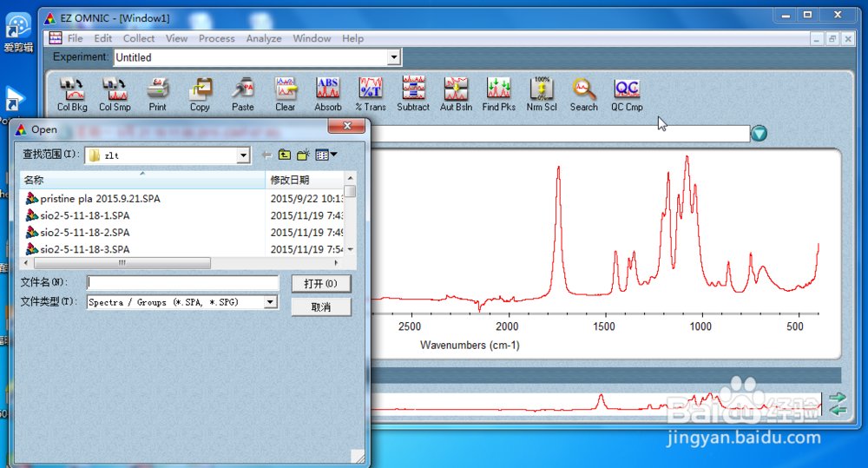The width and height of the screenshot is (868, 468).
Task: Open the Edit menu
Action: click(103, 38)
